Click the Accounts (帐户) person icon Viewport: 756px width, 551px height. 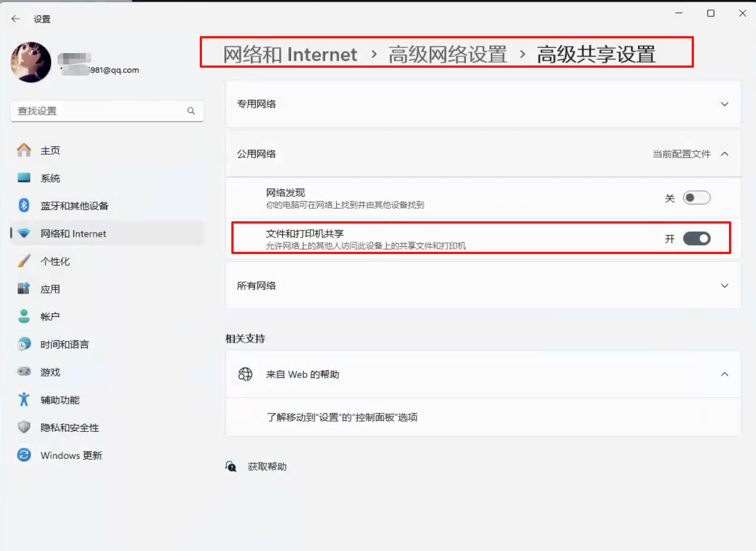pyautogui.click(x=24, y=316)
